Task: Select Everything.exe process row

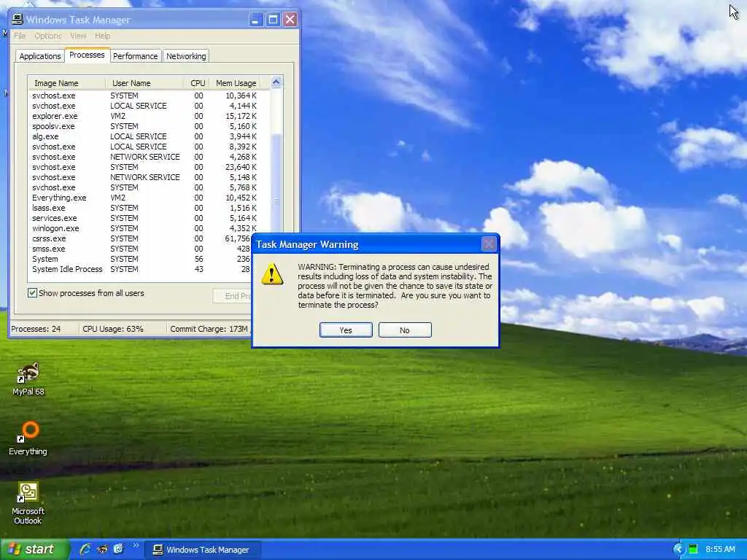Action: click(144, 198)
